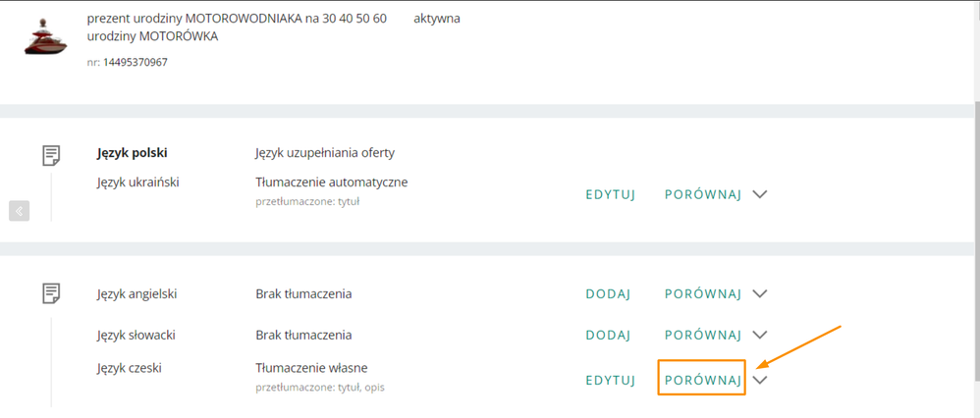Click PORÓWNAJ for the Ukrainian language
The width and height of the screenshot is (980, 418).
point(703,194)
